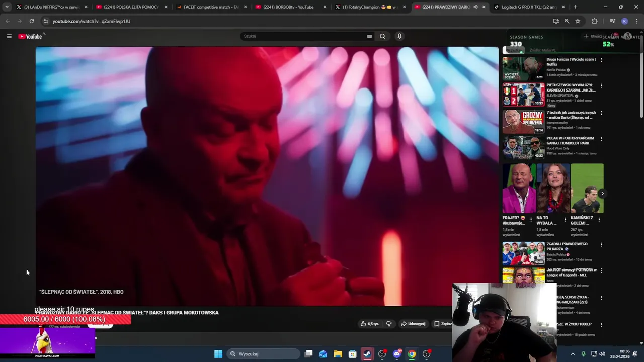This screenshot has width=644, height=362.
Task: Switch to BORBOBtv YouTube tab
Action: coord(290,7)
